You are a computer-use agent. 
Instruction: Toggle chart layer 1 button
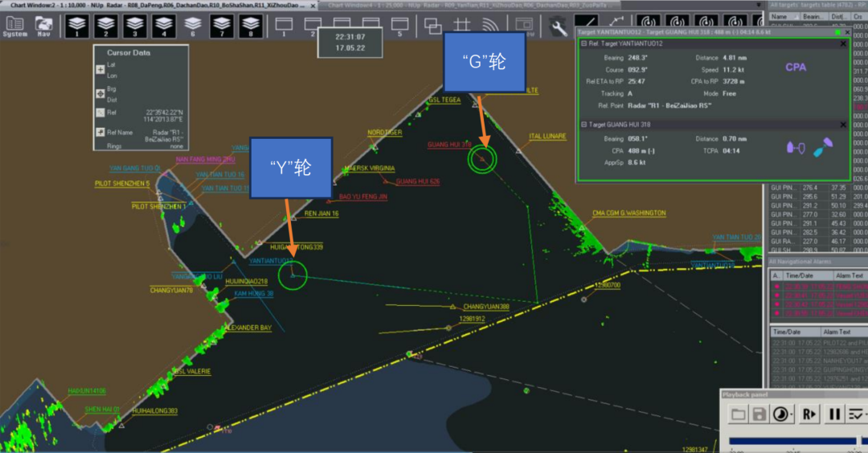[77, 26]
